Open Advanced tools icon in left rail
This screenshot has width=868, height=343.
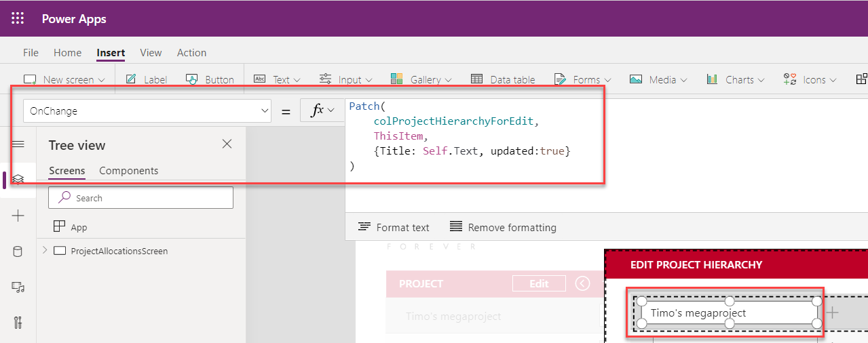coord(18,322)
